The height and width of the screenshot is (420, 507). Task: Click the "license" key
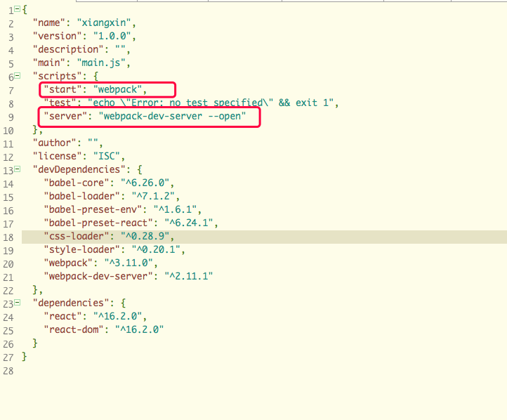coord(58,156)
